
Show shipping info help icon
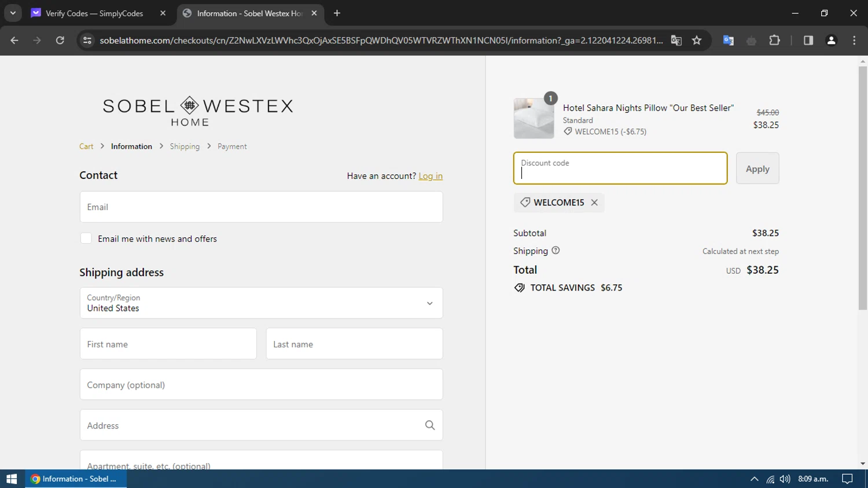pyautogui.click(x=556, y=251)
